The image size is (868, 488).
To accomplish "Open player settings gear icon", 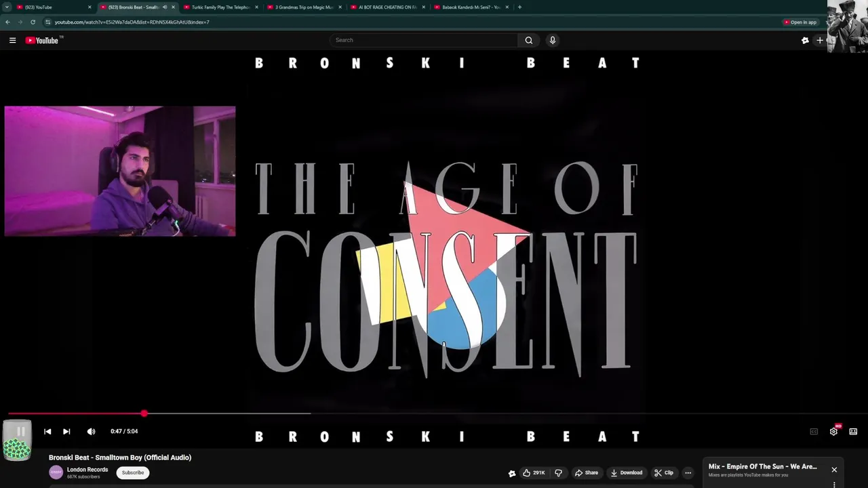I will click(833, 431).
